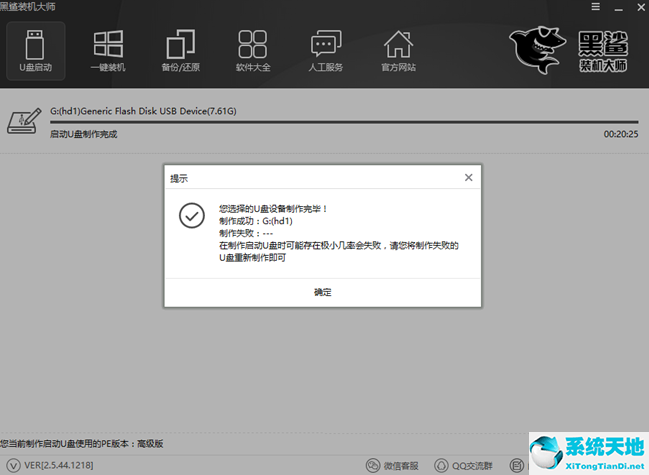Select G:(hd1)Generic Flash Disk device text
This screenshot has width=649, height=475.
point(143,111)
